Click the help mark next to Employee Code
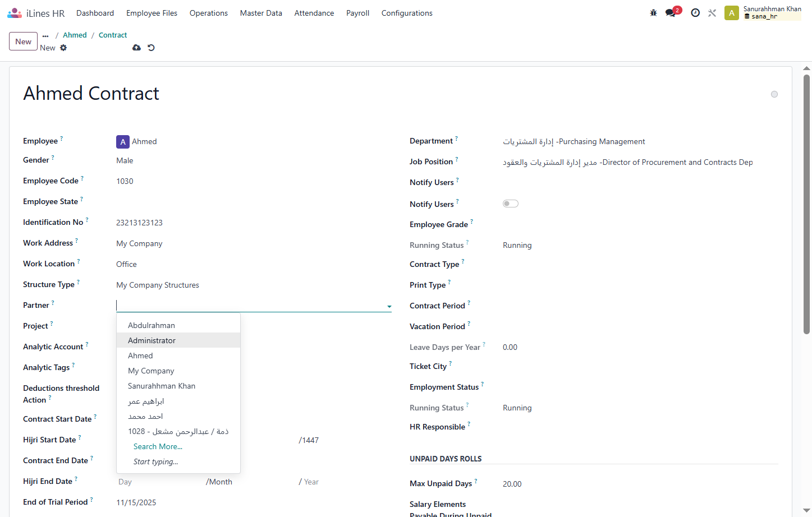 pyautogui.click(x=82, y=178)
